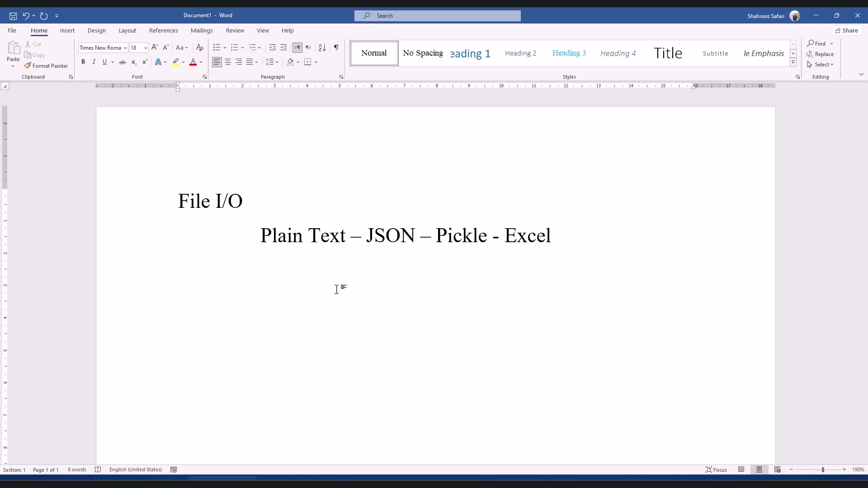Screen dimensions: 868x488
Task: Click the Search box in title bar
Action: (x=438, y=16)
